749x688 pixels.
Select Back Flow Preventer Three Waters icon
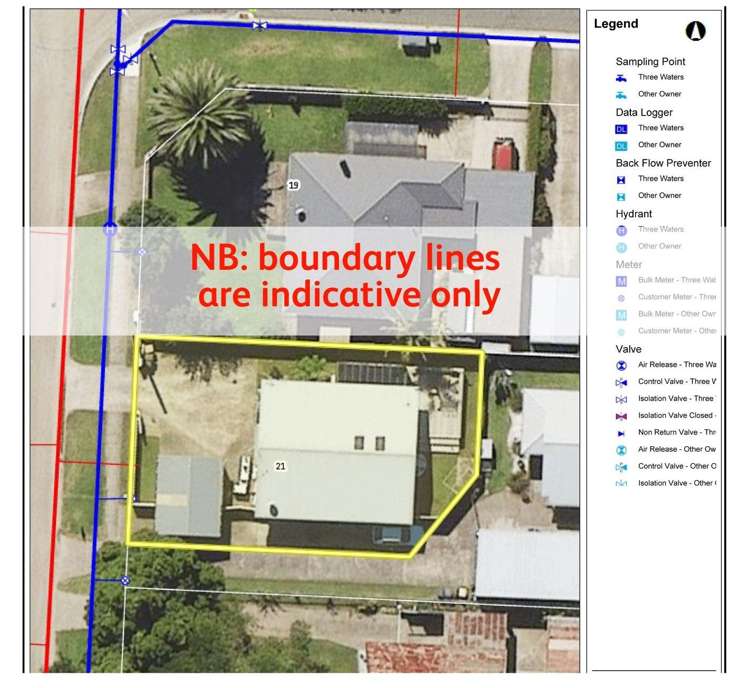pos(621,180)
